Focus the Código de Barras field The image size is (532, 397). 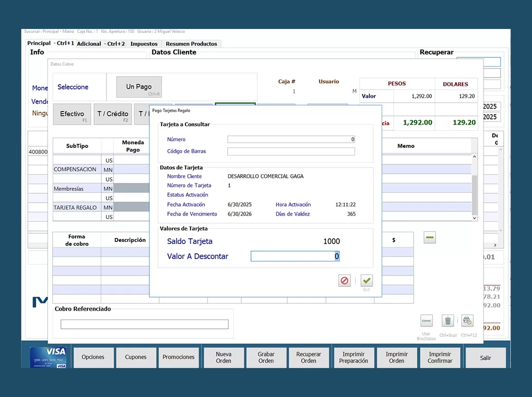pos(291,151)
